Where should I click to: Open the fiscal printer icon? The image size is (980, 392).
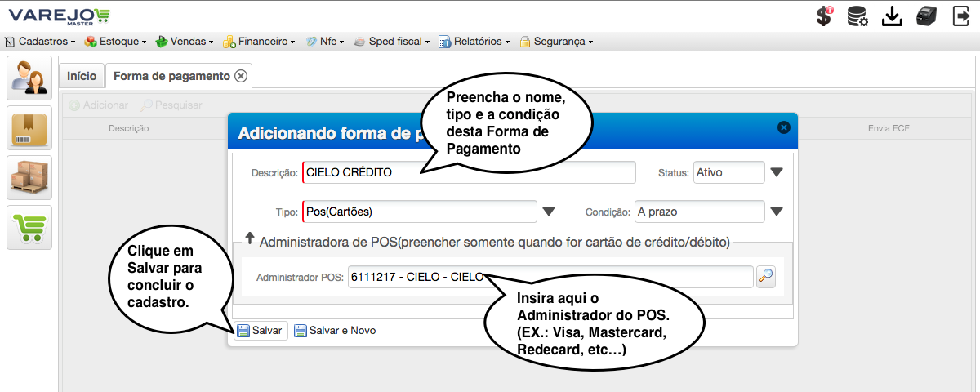tap(925, 16)
